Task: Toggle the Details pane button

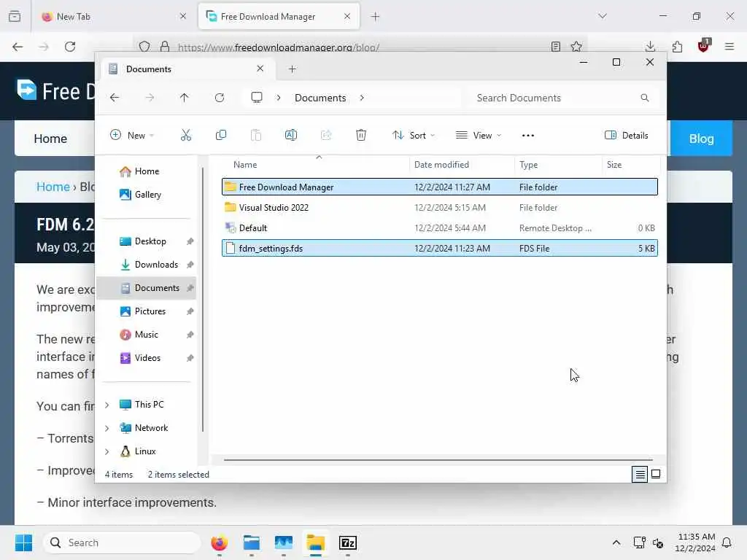Action: click(626, 135)
